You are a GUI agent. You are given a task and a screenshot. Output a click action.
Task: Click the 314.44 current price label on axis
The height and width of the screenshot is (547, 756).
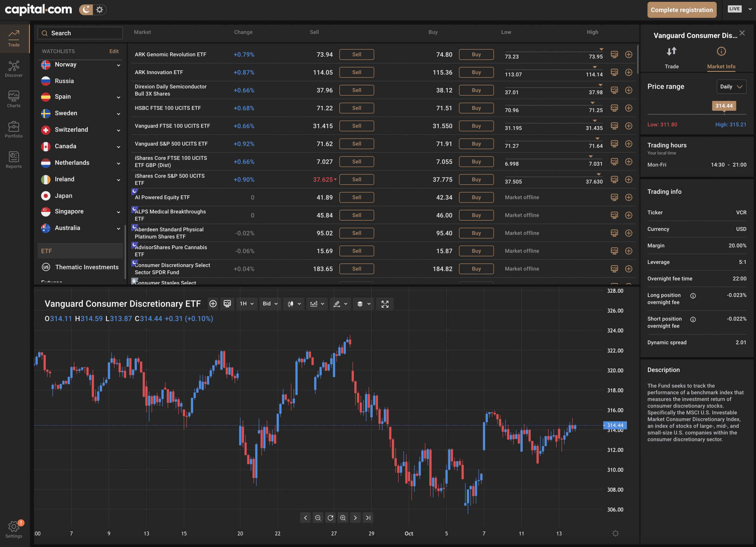pyautogui.click(x=615, y=425)
